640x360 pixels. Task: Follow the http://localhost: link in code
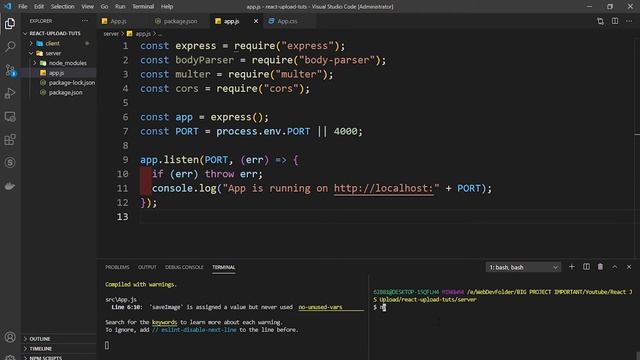pos(383,188)
